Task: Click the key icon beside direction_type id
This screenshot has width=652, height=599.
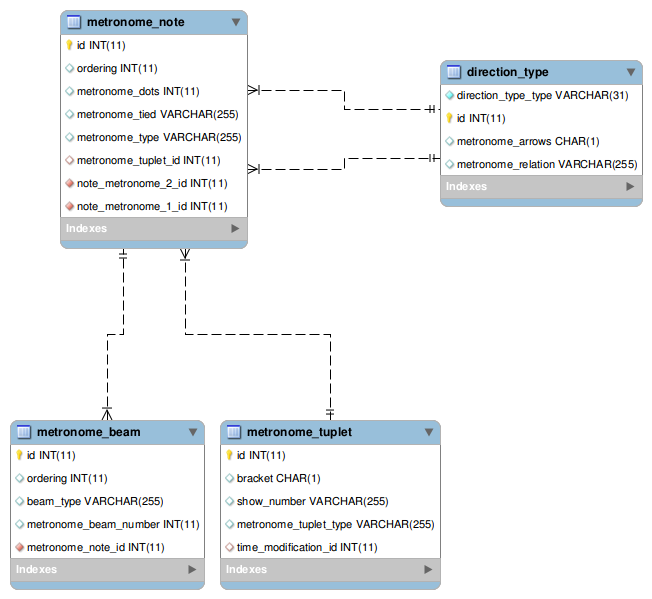Action: pos(449,118)
